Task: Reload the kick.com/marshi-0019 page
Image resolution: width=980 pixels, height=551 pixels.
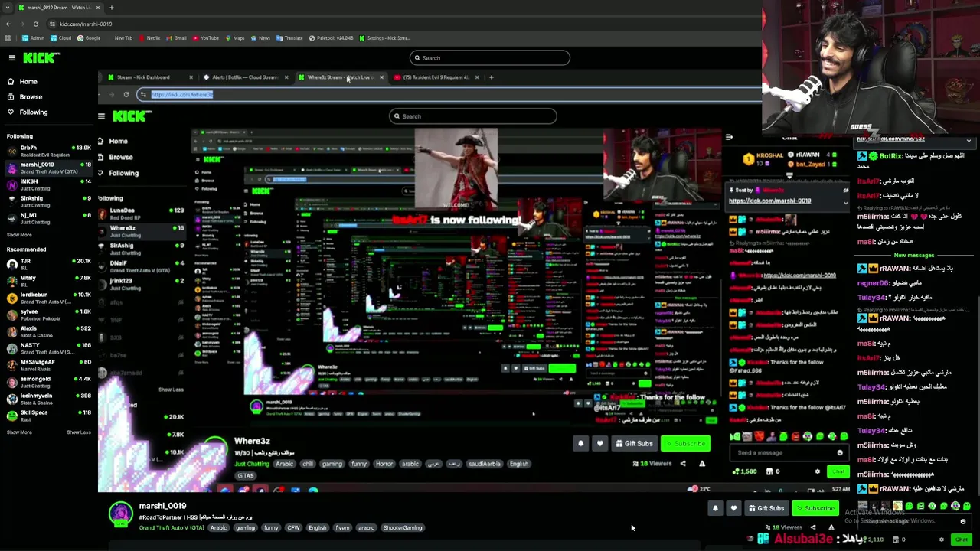Action: [35, 24]
